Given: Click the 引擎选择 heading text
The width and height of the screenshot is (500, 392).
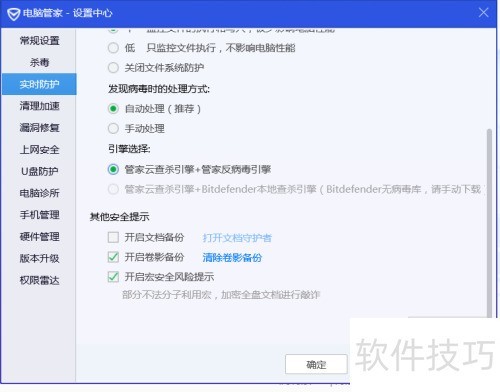Looking at the screenshot, I should (x=129, y=149).
